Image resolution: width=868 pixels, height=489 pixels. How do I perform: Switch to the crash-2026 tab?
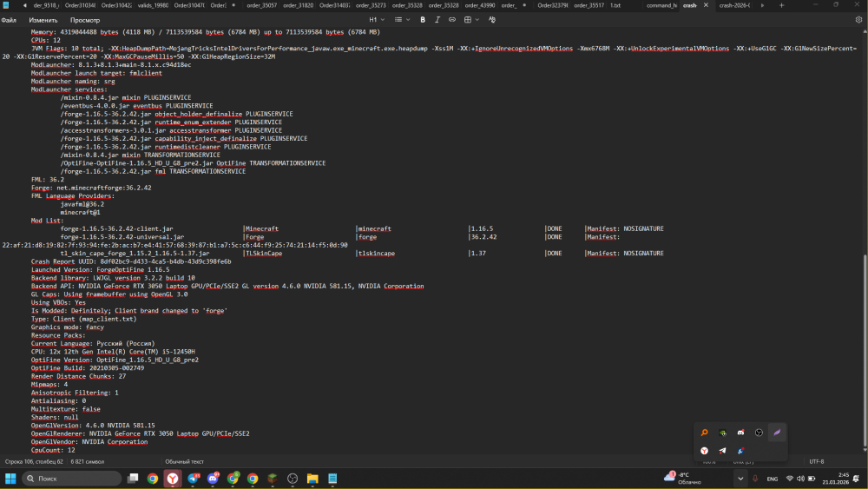pos(734,5)
